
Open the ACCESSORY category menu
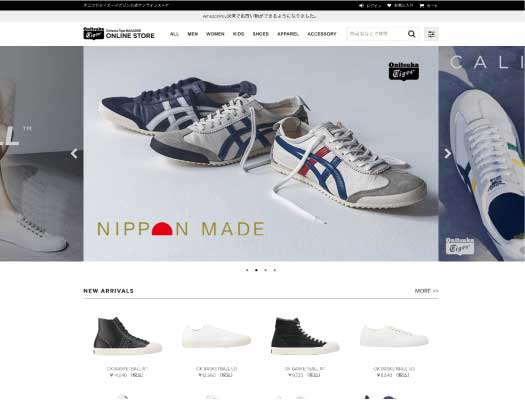click(322, 34)
